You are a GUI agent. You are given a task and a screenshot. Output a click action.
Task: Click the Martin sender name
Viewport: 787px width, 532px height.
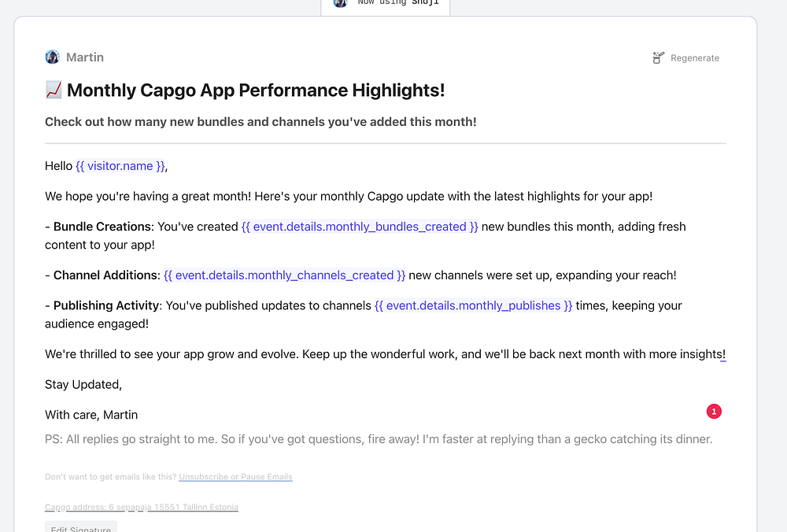85,57
